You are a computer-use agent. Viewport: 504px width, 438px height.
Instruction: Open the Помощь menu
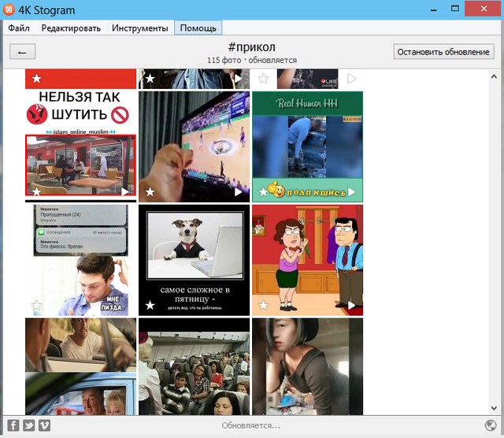198,28
